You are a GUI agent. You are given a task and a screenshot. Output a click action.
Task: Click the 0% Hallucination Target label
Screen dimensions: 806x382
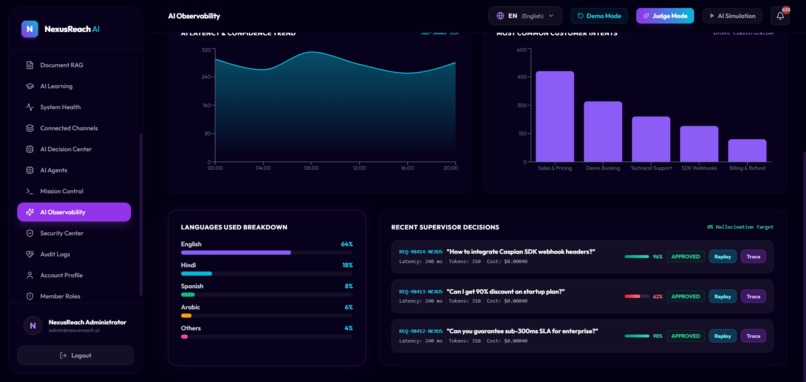(740, 227)
